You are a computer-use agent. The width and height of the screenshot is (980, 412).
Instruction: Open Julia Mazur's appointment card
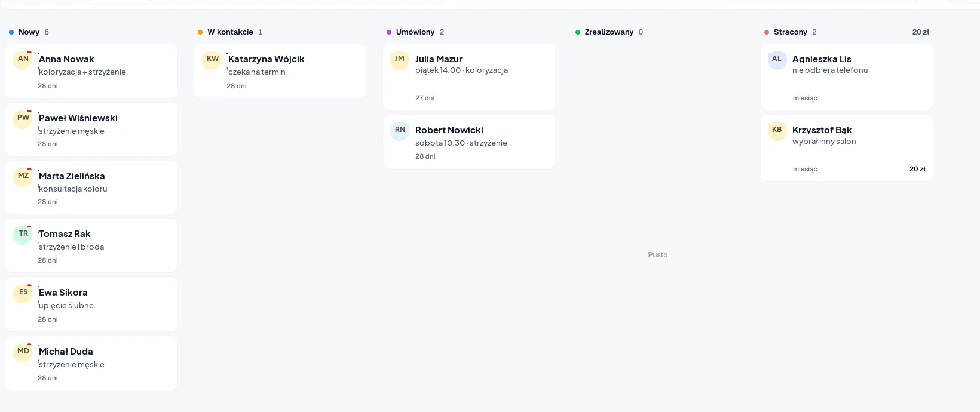(x=469, y=76)
